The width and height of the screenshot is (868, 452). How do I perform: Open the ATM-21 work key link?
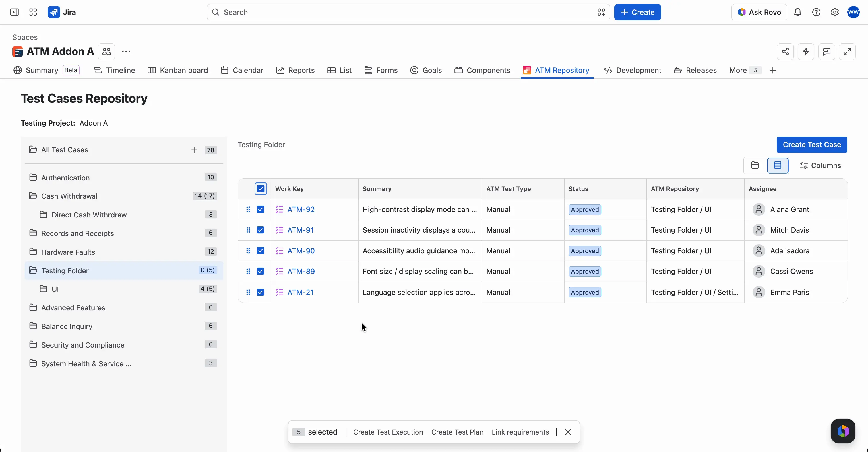click(x=300, y=292)
